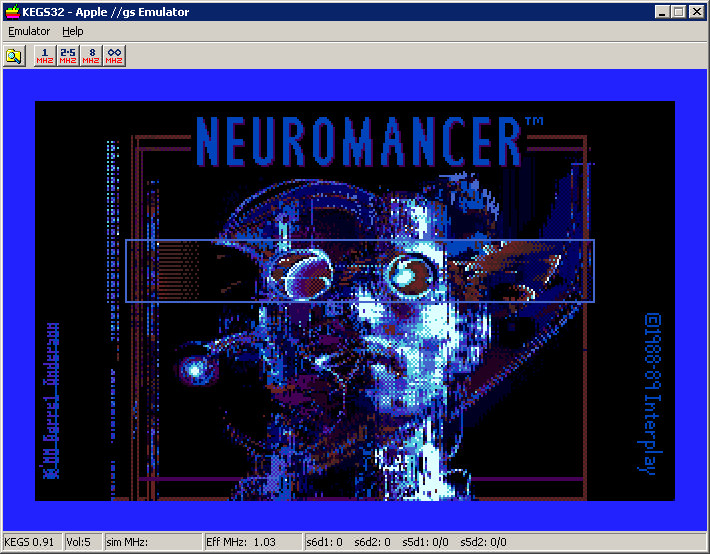Screen dimensions: 710x554
Task: Switch speed to 8 MHz
Action: click(91, 56)
